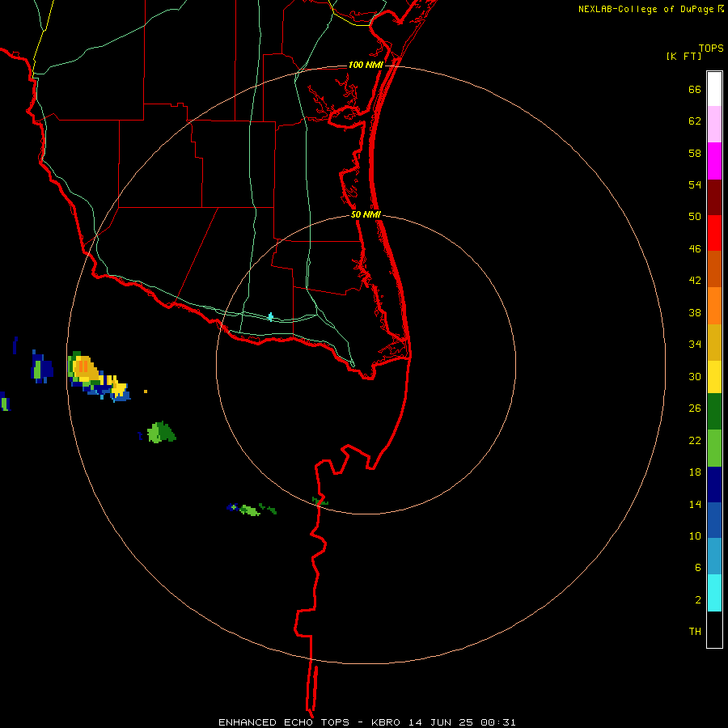Click the isolated green echo blob southwest
Image resolution: width=728 pixels, height=728 pixels.
coord(161,432)
